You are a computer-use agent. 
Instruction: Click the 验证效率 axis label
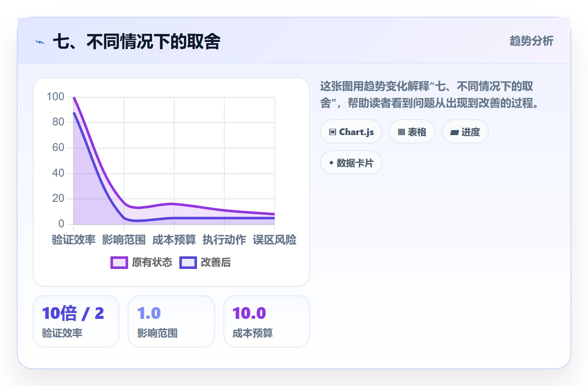pos(73,240)
